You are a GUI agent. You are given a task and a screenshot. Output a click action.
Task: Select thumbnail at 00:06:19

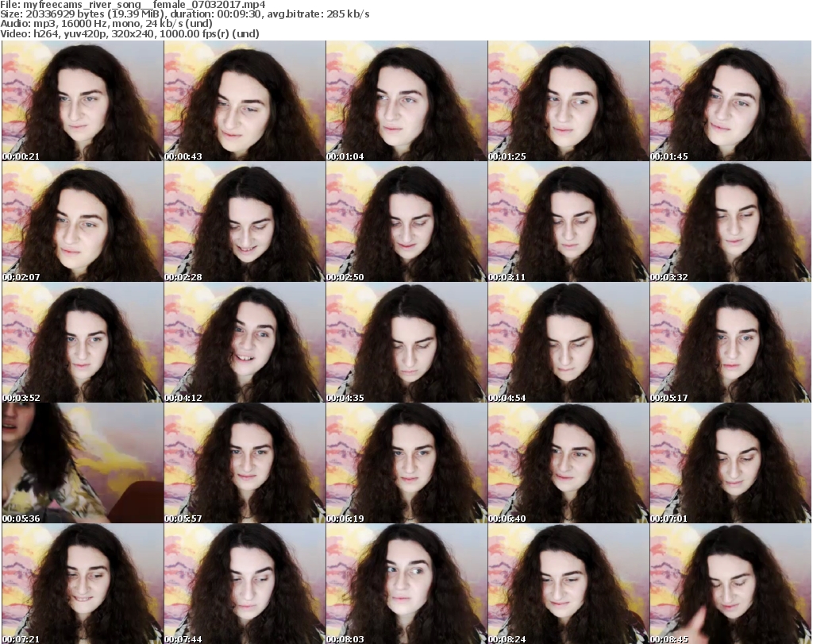tap(406, 463)
